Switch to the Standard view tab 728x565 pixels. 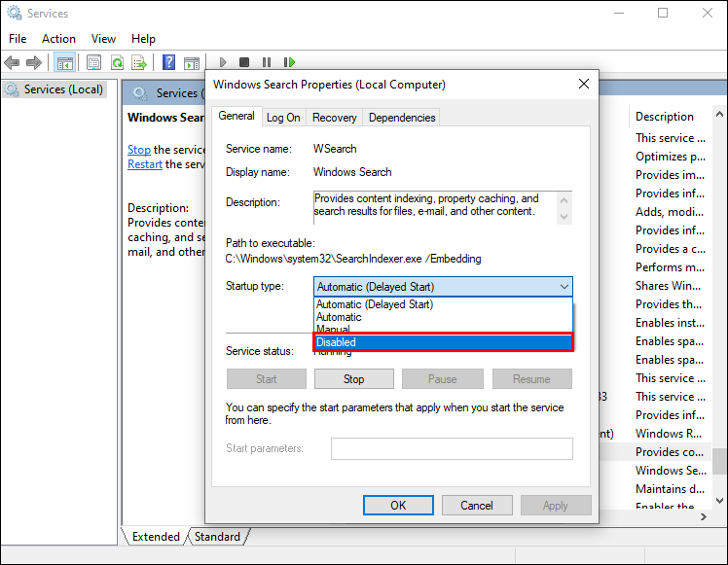(217, 537)
